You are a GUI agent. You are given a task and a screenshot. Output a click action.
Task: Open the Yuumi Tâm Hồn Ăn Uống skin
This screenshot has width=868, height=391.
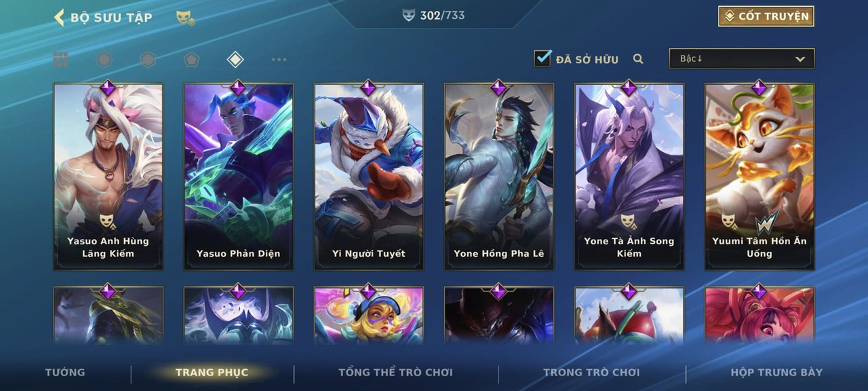point(759,176)
